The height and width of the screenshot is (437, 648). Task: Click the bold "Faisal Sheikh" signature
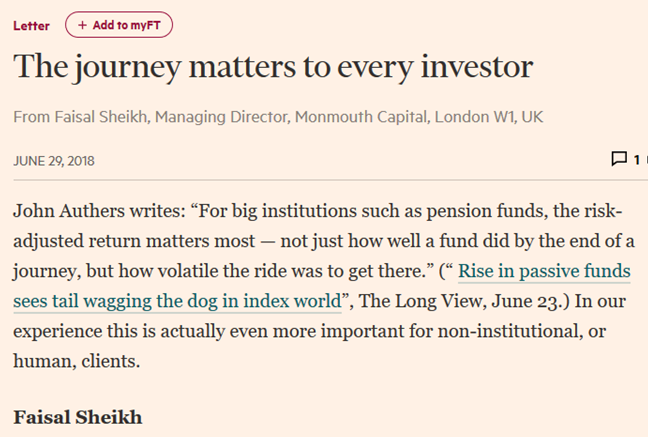point(78,417)
